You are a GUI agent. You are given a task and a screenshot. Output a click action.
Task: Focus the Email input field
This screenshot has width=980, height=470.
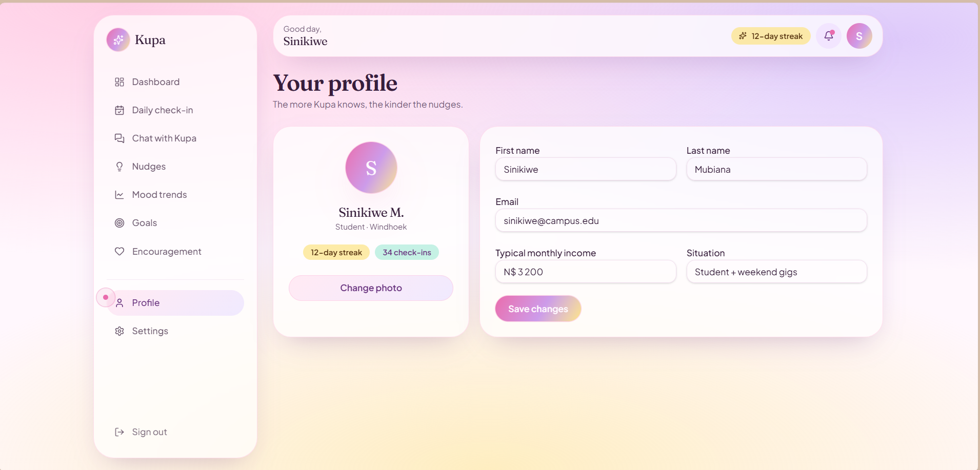coord(681,220)
